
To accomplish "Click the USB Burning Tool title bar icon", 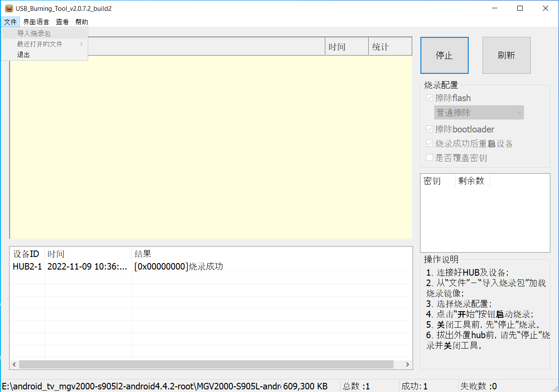I will tap(9, 8).
